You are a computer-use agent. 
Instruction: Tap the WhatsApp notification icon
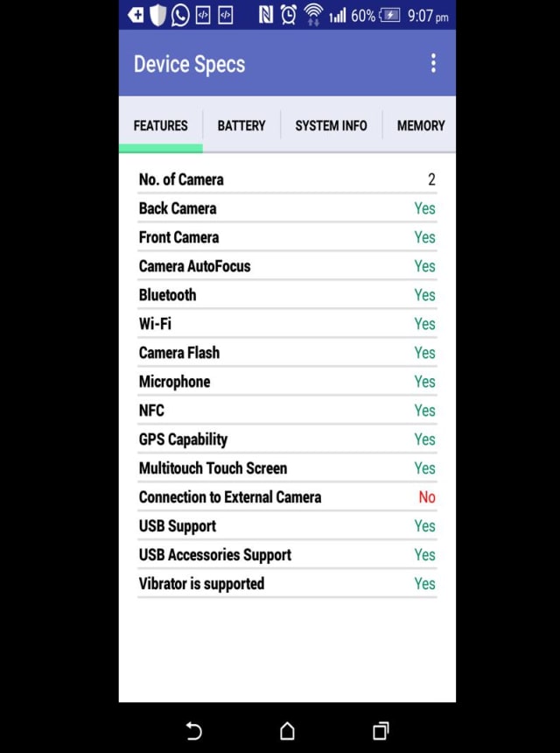[x=180, y=15]
